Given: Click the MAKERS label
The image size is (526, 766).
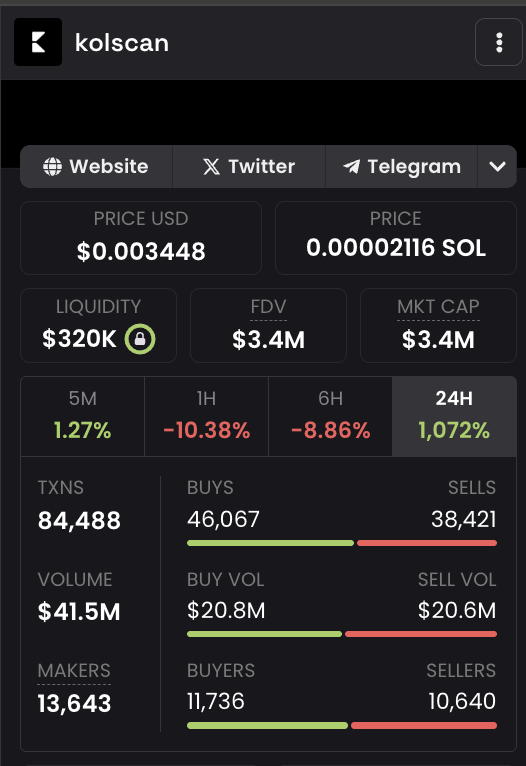Looking at the screenshot, I should [x=74, y=671].
